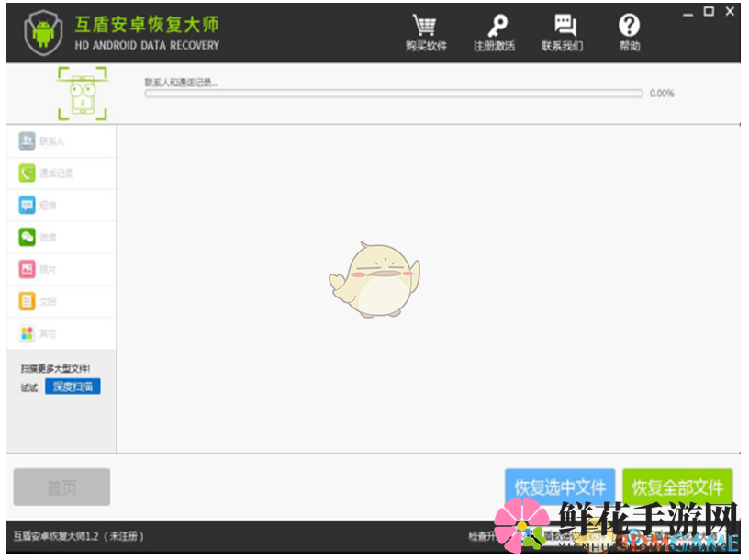Select the colorful other-files icon
749x560 pixels.
(28, 333)
